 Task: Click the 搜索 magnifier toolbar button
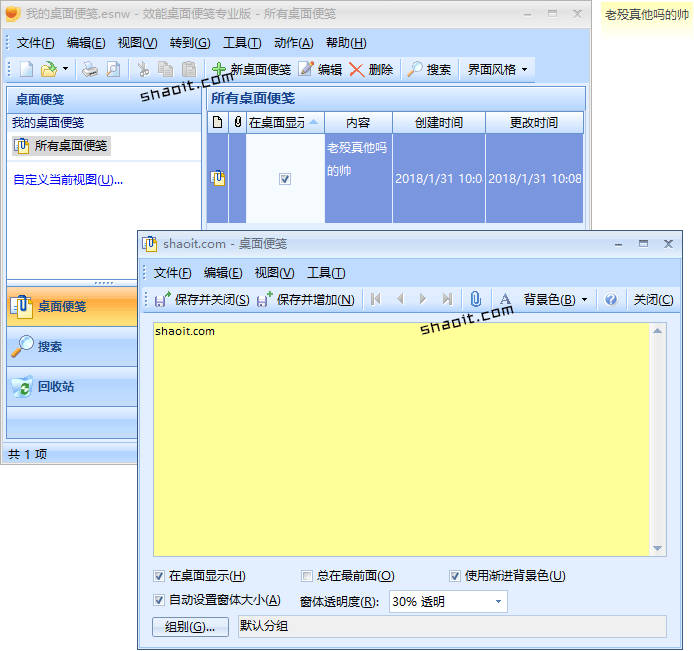point(429,69)
